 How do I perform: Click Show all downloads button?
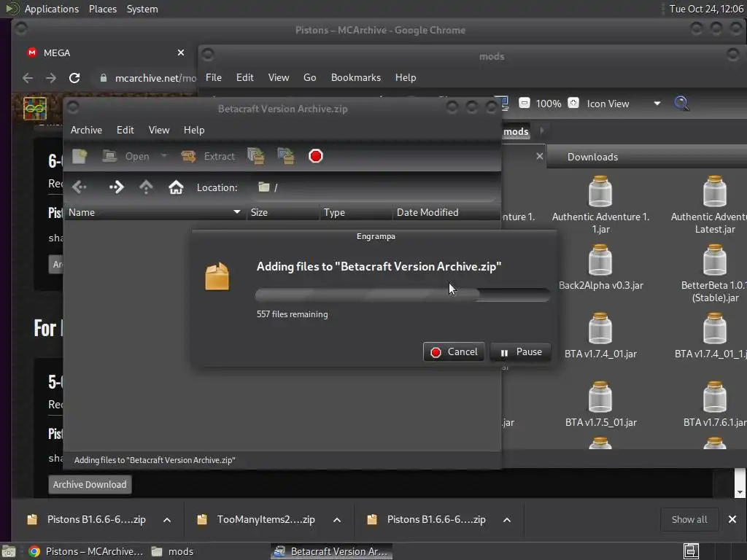[x=689, y=519]
